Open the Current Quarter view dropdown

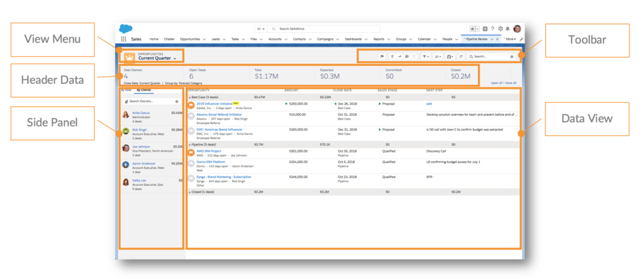point(175,59)
